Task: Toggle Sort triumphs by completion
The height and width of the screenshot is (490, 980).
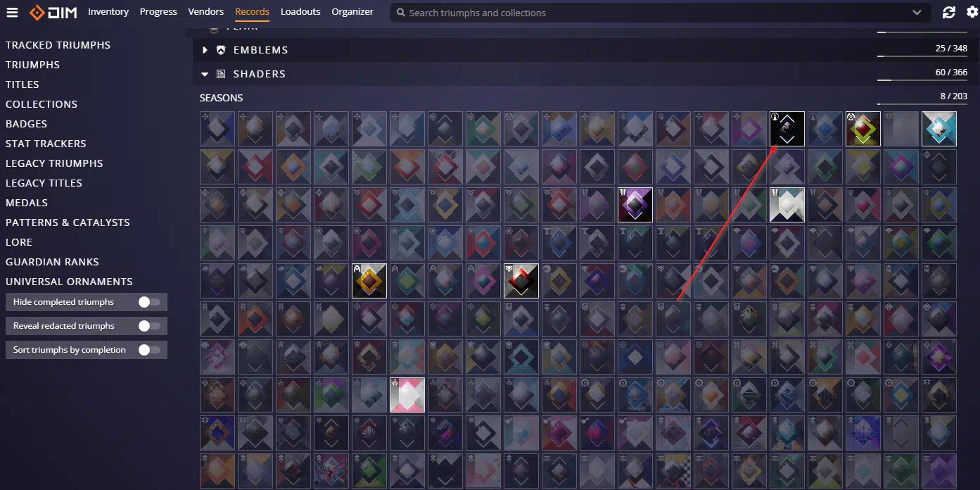Action: click(149, 350)
